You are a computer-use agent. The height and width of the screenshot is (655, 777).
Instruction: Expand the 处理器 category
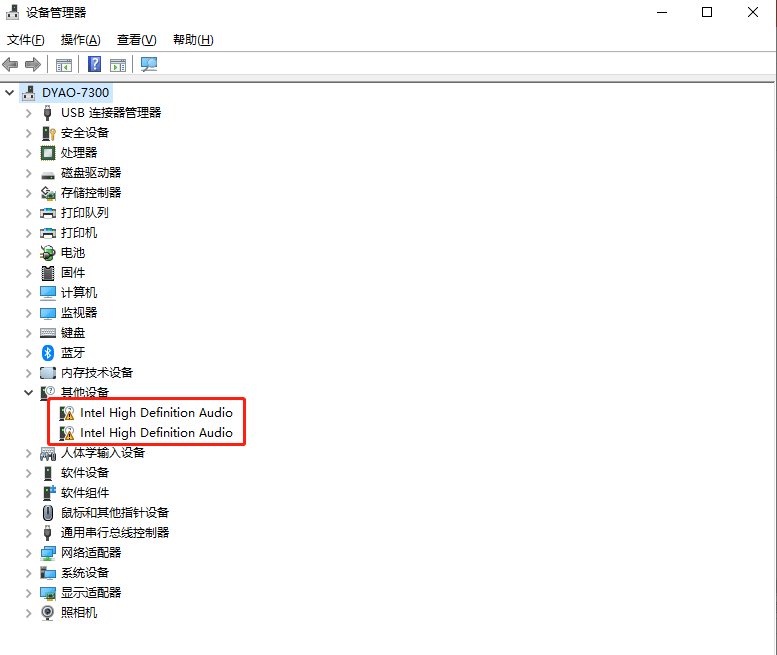tap(29, 153)
